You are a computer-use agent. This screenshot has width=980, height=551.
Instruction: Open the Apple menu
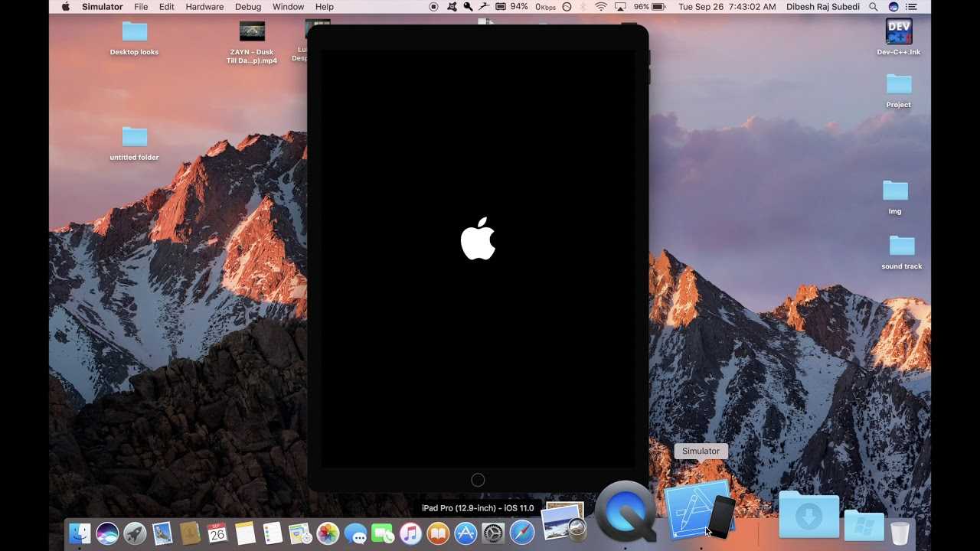[x=65, y=7]
